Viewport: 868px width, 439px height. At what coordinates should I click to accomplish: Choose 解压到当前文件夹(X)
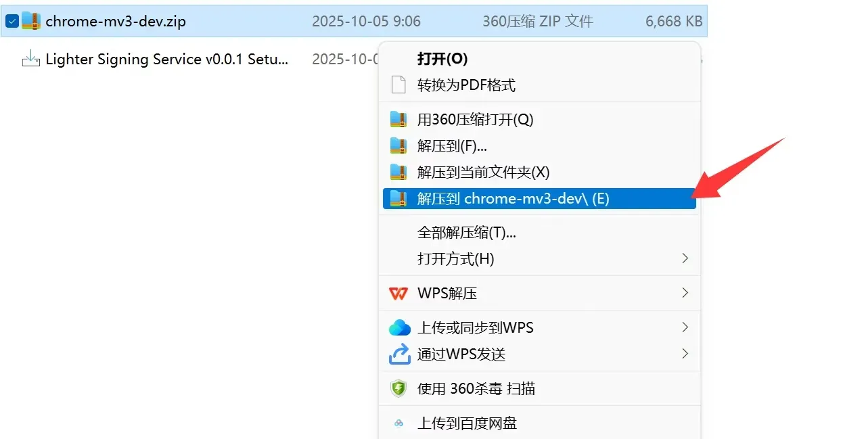pyautogui.click(x=539, y=172)
